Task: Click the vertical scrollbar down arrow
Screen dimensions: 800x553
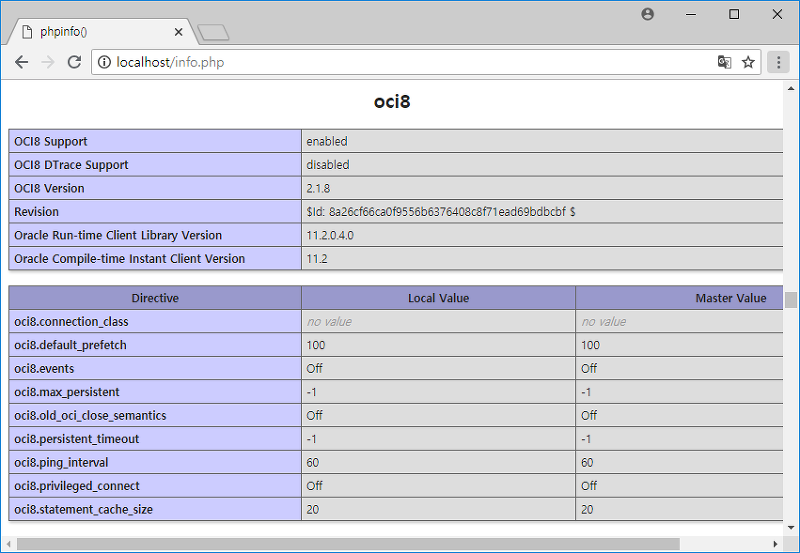Action: click(791, 527)
